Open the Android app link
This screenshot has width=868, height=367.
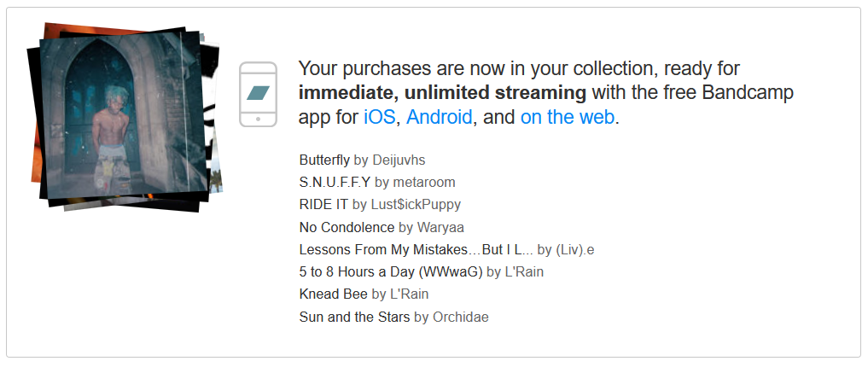439,117
